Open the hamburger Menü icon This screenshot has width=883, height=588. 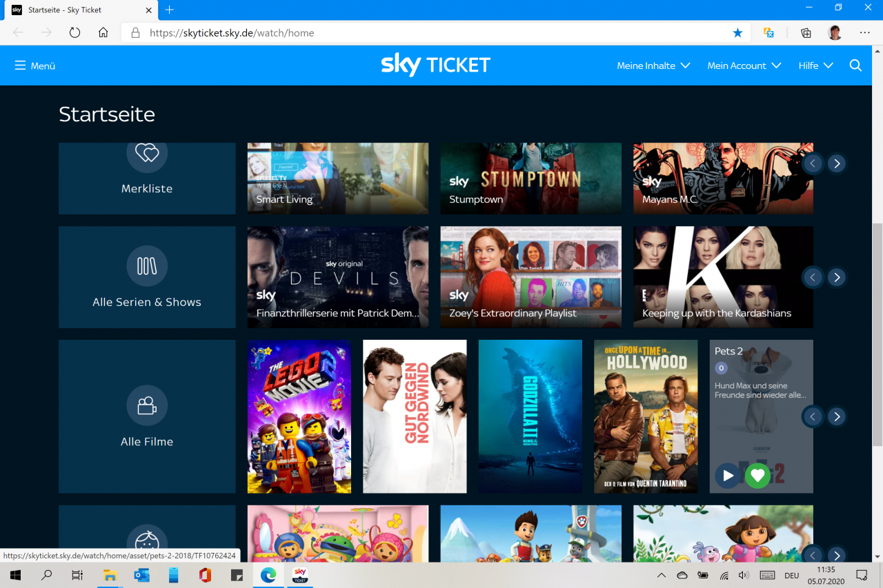(x=21, y=65)
